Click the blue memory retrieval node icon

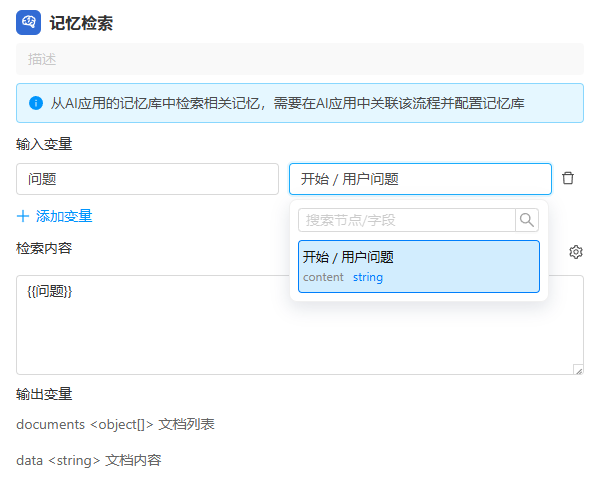coord(29,22)
